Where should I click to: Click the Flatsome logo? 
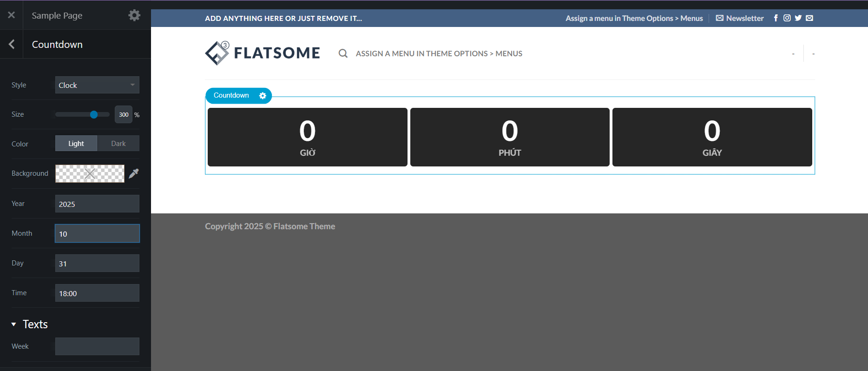pos(263,53)
